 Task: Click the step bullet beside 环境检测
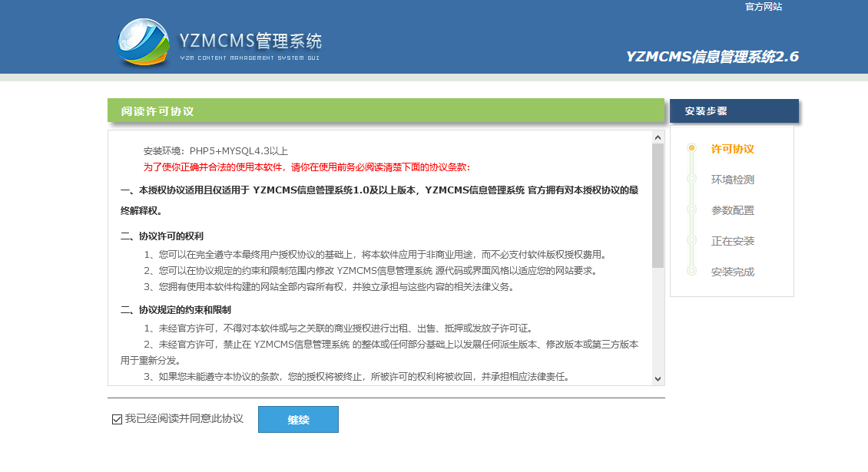point(691,180)
